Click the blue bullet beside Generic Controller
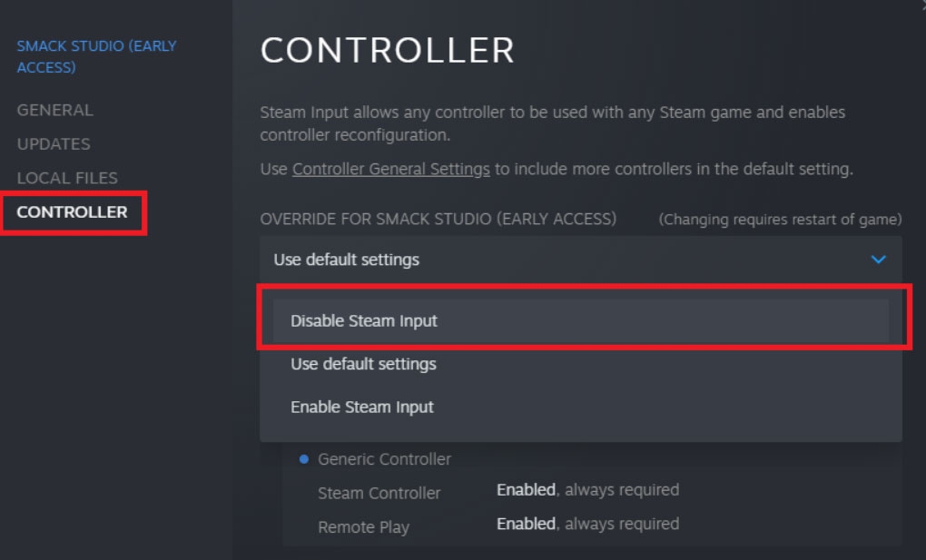Image resolution: width=926 pixels, height=560 pixels. [303, 459]
